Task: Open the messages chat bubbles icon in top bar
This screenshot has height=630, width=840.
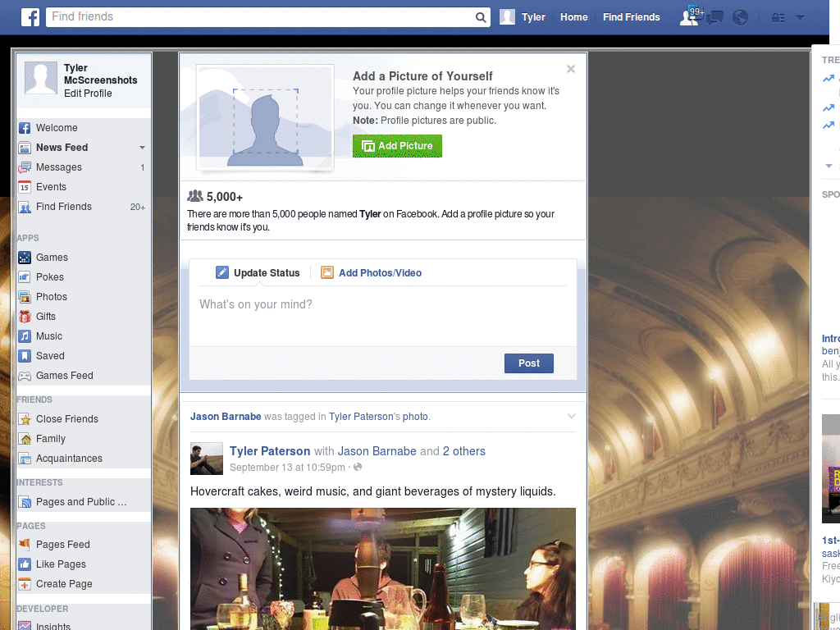Action: (x=714, y=18)
